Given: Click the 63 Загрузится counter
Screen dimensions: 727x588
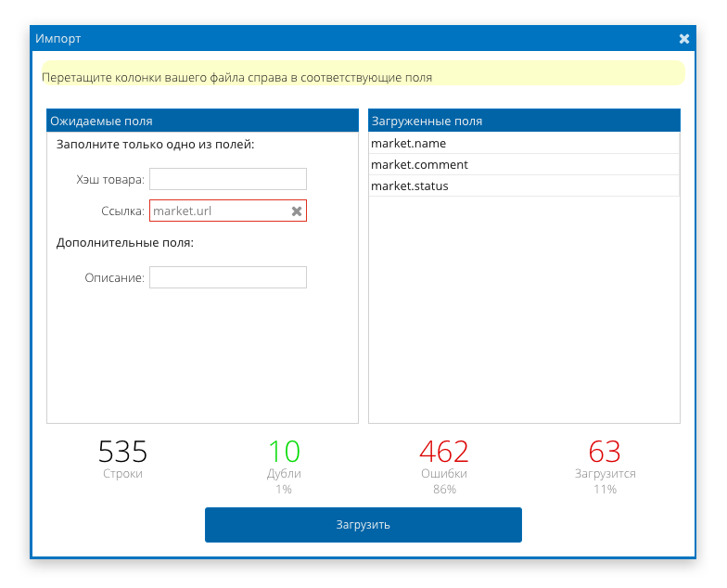Looking at the screenshot, I should point(605,467).
